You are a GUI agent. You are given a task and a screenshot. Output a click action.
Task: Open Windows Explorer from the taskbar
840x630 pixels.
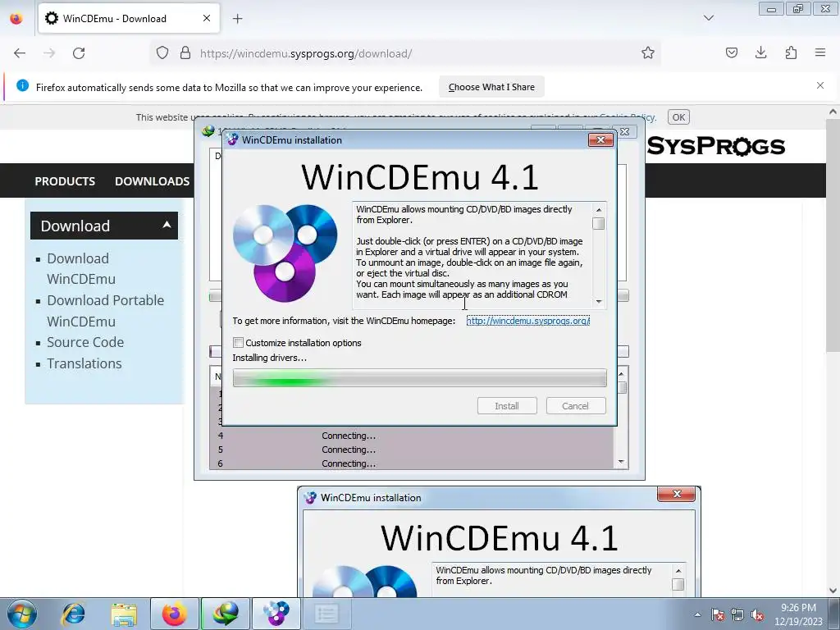pyautogui.click(x=124, y=614)
